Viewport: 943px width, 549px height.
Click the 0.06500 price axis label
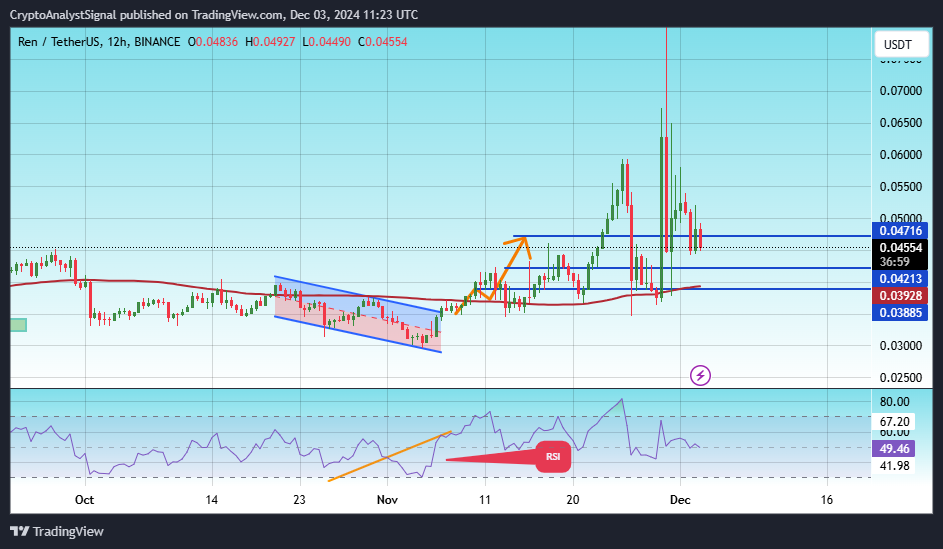[x=900, y=123]
